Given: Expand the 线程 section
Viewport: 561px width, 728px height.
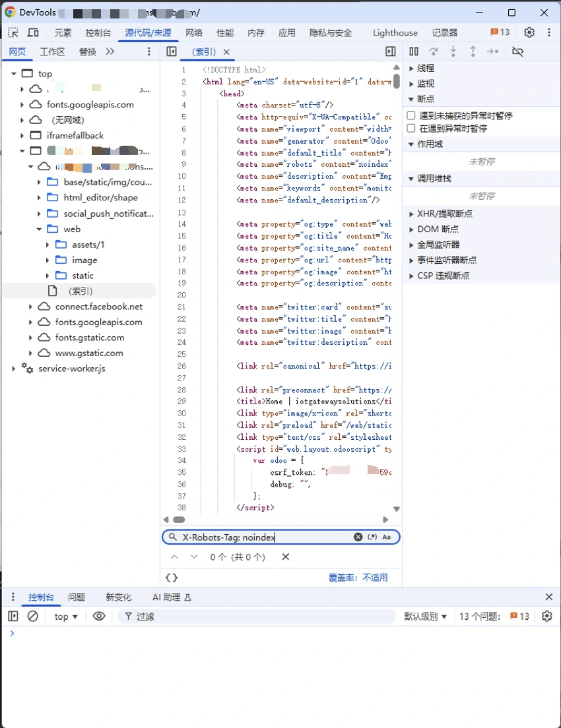Looking at the screenshot, I should (423, 67).
